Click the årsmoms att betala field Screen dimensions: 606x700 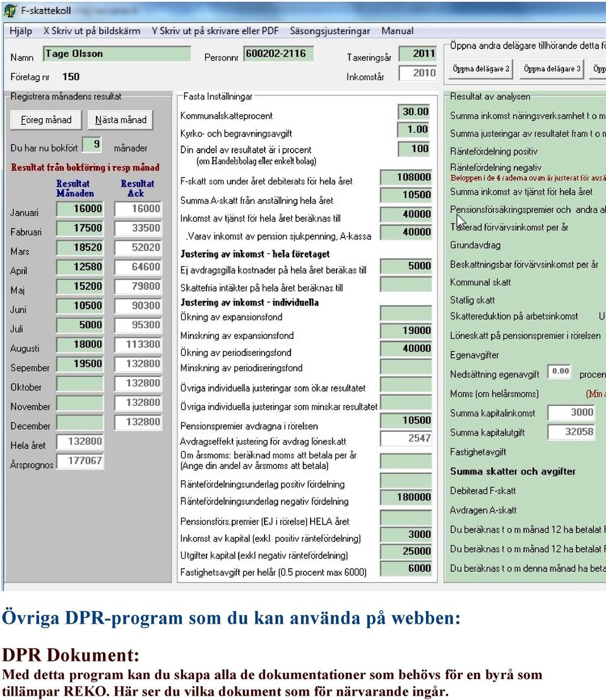pyautogui.click(x=406, y=461)
